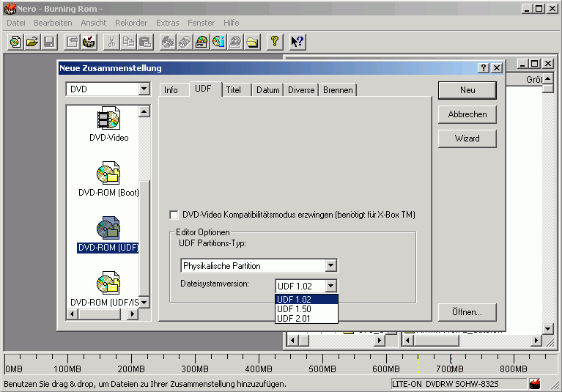Click the greyed burn disc toolbar icon
This screenshot has height=392, width=562.
[167, 42]
